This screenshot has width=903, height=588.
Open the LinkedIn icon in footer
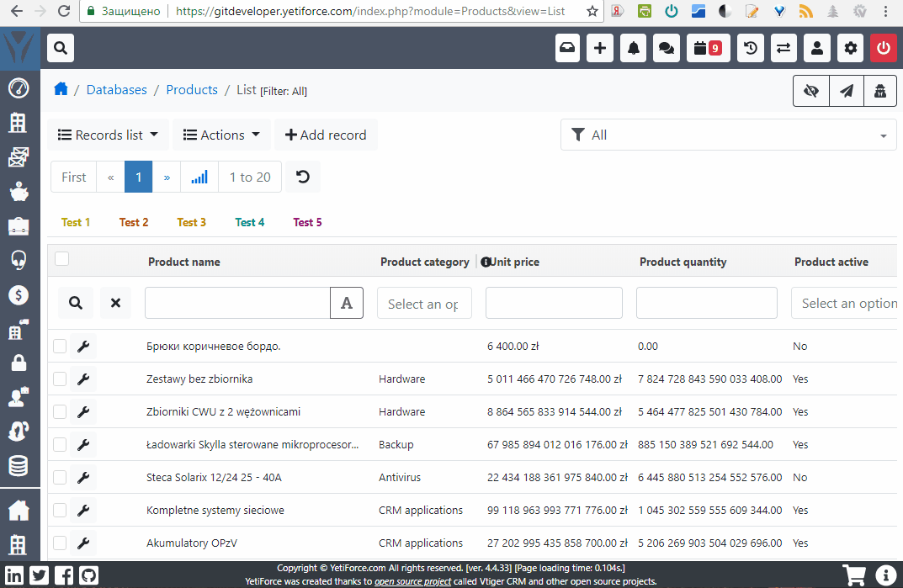[14, 575]
